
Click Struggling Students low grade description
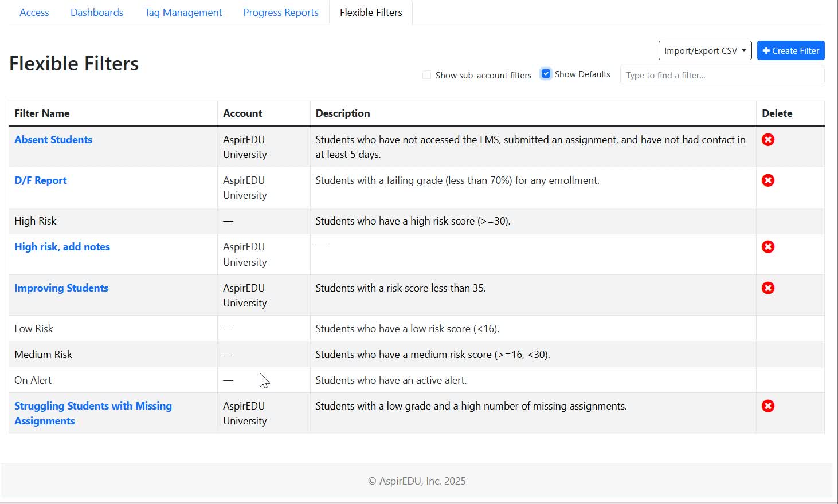pyautogui.click(x=471, y=406)
